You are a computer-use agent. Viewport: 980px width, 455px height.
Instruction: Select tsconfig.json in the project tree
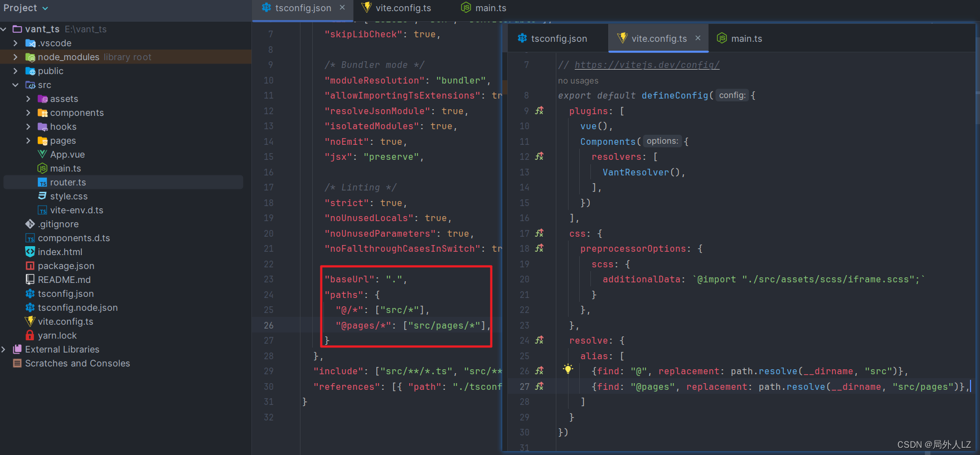(66, 293)
